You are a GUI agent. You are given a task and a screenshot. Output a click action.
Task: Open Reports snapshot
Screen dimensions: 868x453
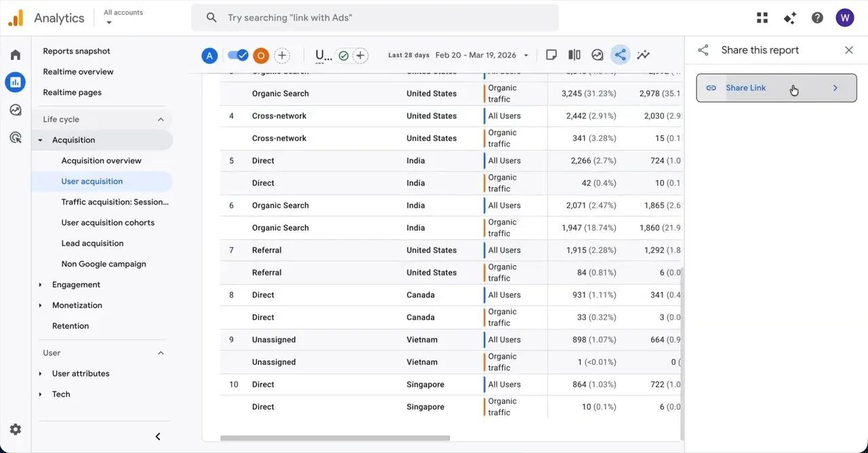[77, 51]
